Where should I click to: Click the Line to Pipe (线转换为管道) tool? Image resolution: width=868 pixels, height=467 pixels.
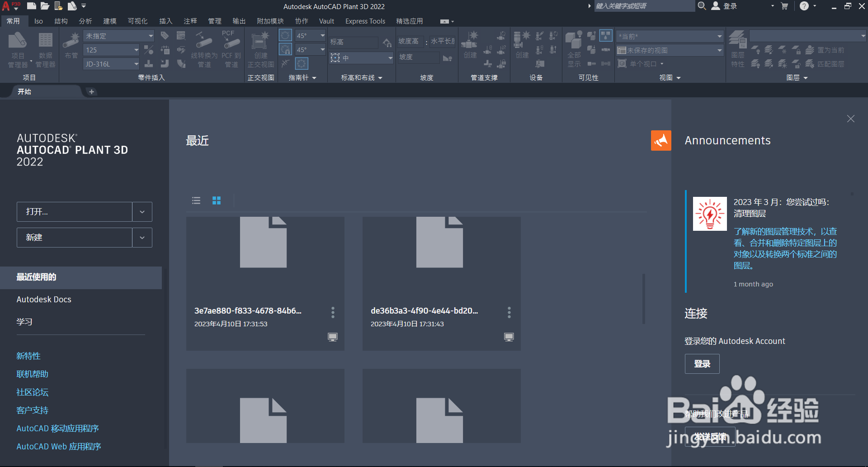[204, 49]
